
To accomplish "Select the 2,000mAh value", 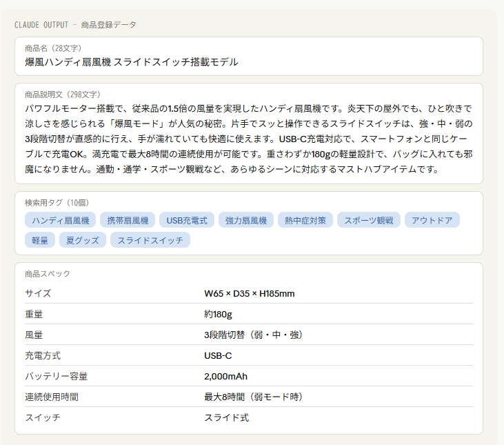I will pyautogui.click(x=225, y=376).
